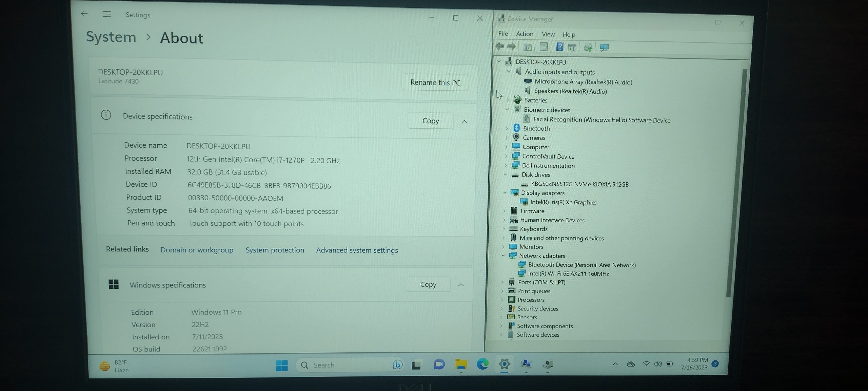The width and height of the screenshot is (868, 391).
Task: Open Windows Start button on taskbar
Action: click(281, 365)
